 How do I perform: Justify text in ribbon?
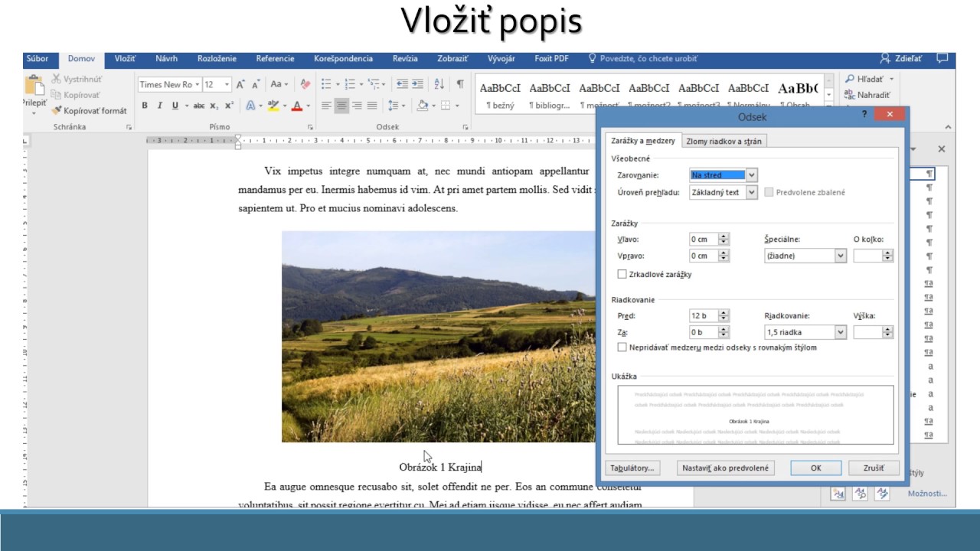pyautogui.click(x=372, y=106)
